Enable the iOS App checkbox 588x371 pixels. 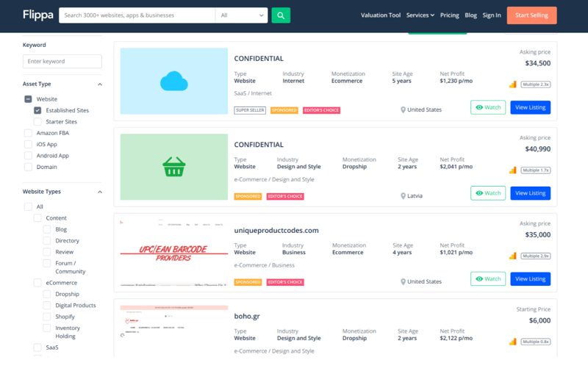(x=28, y=144)
